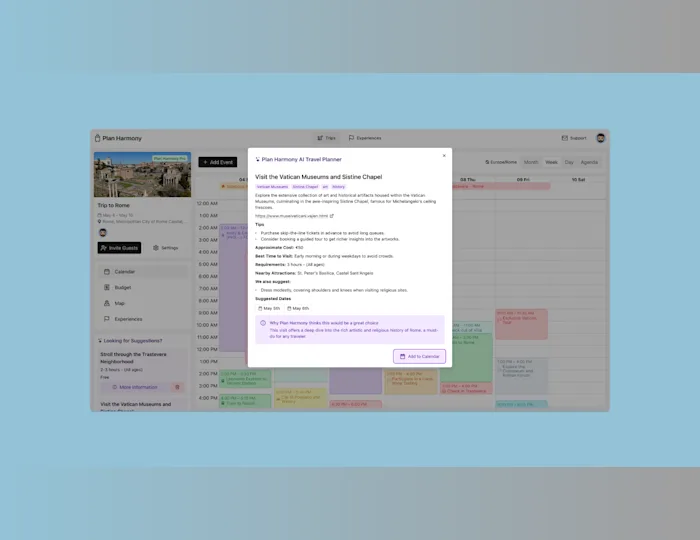Image resolution: width=700 pixels, height=540 pixels.
Task: Click the Rome trip cover photo
Action: click(142, 174)
